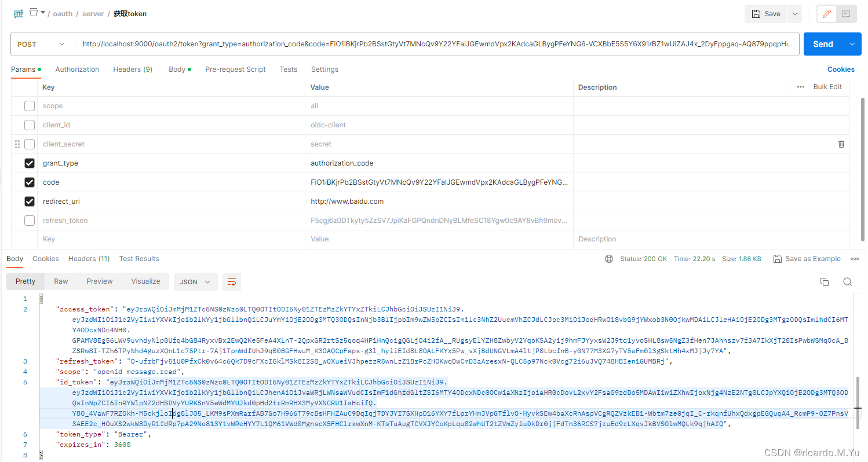Open the request Settings tab
The height and width of the screenshot is (462, 868).
point(324,69)
